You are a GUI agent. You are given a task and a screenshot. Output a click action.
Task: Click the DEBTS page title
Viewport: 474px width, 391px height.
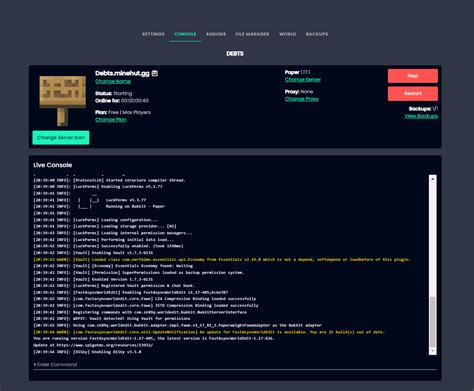coord(235,54)
